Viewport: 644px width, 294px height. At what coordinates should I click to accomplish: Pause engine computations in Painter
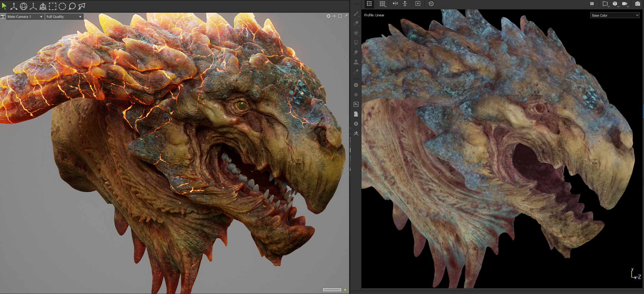point(592,4)
